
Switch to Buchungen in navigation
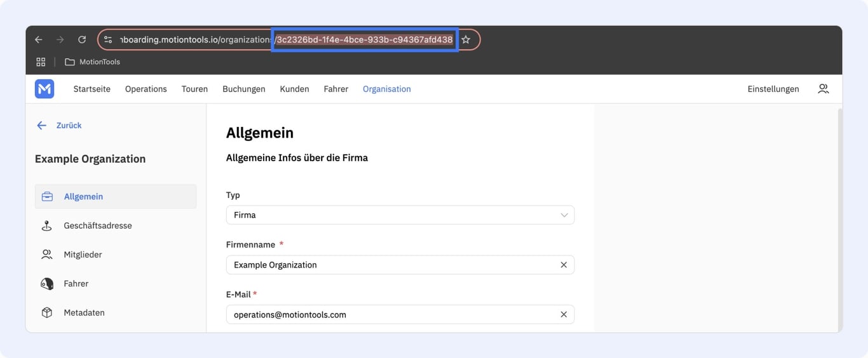[244, 89]
